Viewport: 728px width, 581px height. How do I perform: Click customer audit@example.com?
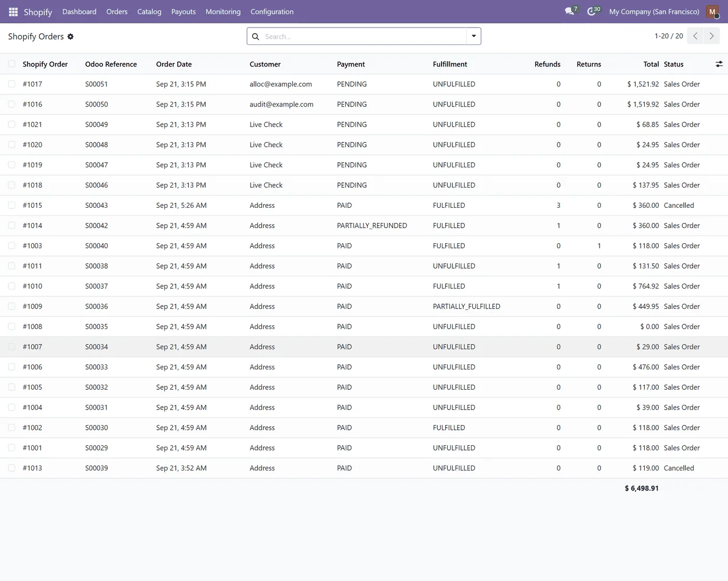281,104
